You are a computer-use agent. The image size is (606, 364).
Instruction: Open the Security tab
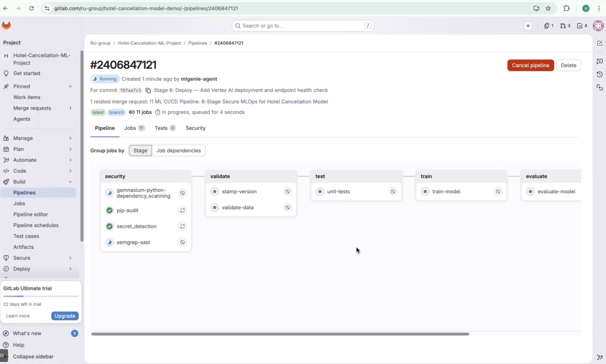click(x=195, y=128)
